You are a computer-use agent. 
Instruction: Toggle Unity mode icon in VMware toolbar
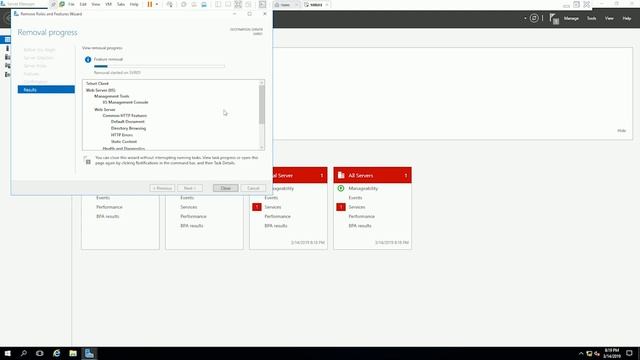248,4
